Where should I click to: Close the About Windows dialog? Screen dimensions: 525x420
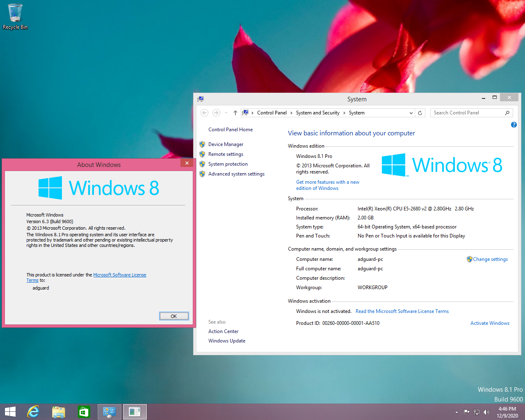[187, 163]
